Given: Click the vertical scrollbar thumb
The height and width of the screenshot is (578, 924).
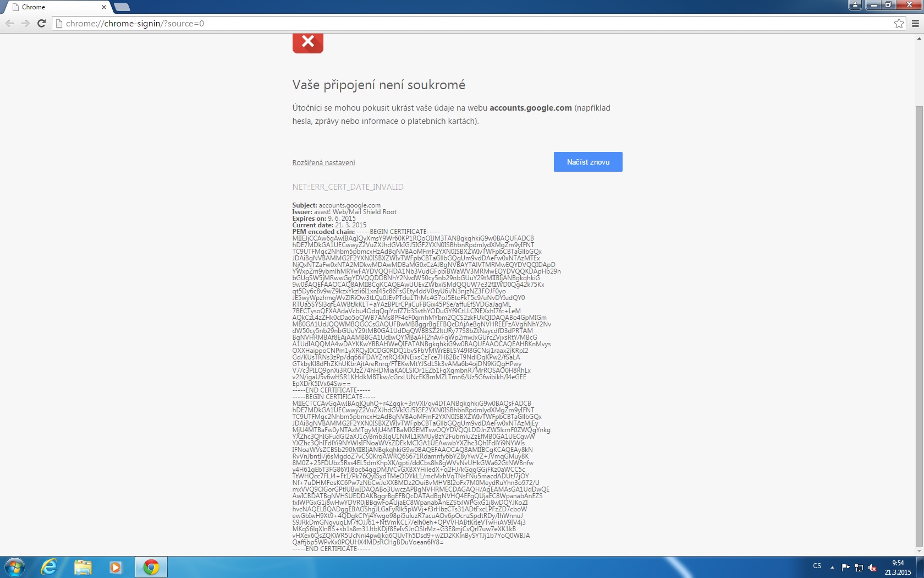Looking at the screenshot, I should (x=919, y=326).
